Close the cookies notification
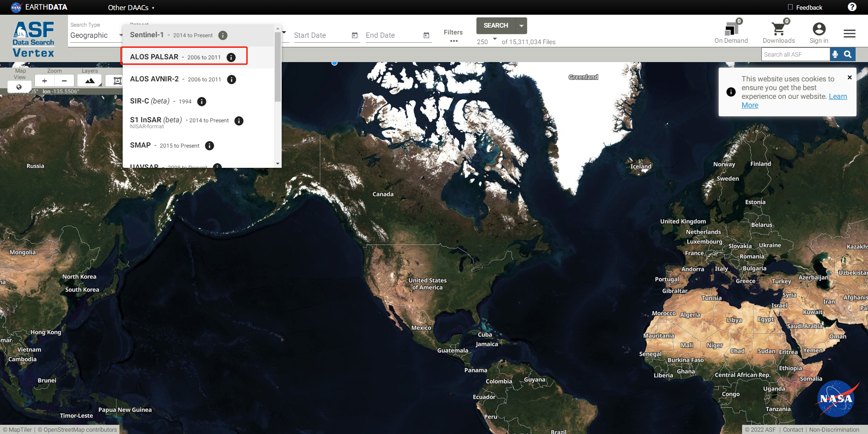The width and height of the screenshot is (868, 434). point(850,77)
